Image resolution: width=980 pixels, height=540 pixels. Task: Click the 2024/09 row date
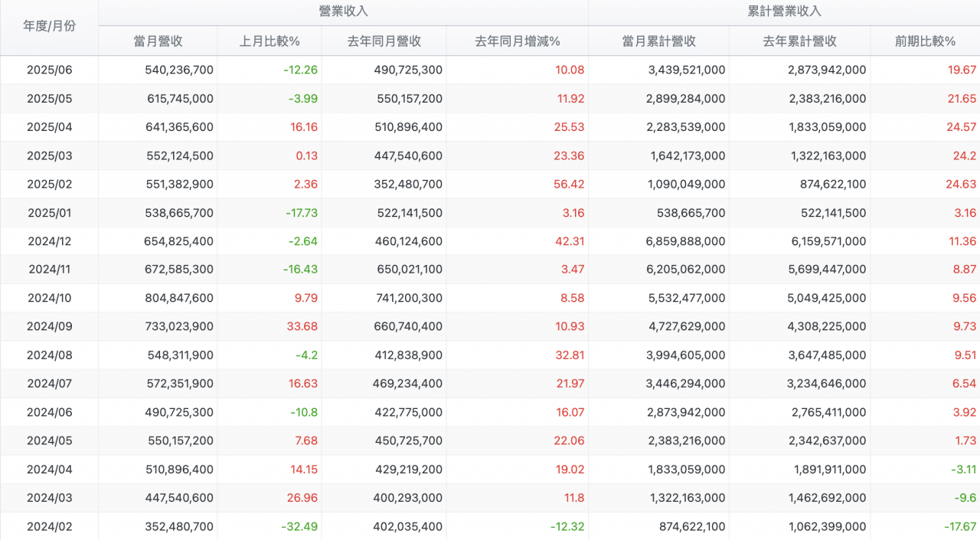(49, 326)
